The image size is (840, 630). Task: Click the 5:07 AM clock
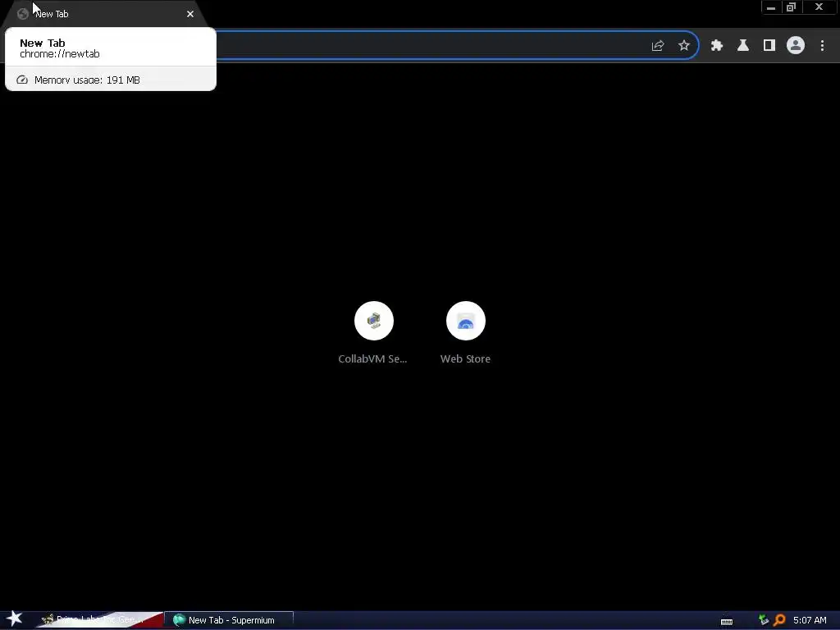pyautogui.click(x=810, y=620)
